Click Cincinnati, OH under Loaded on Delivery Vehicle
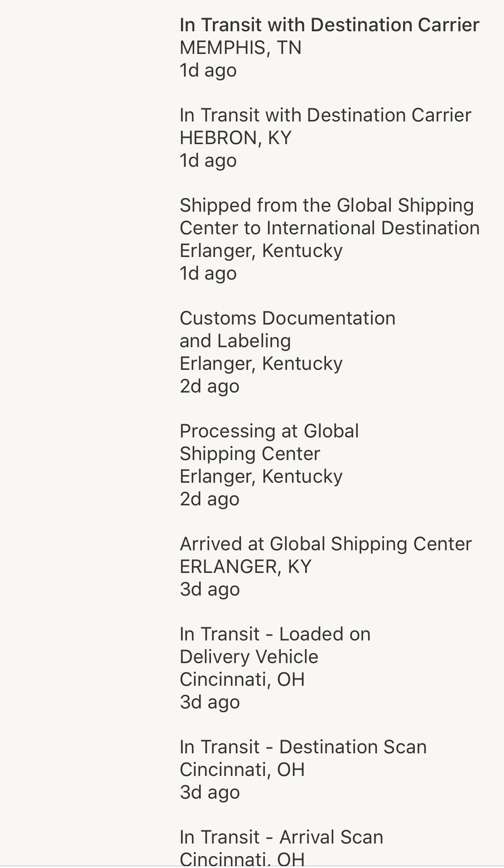 click(242, 679)
